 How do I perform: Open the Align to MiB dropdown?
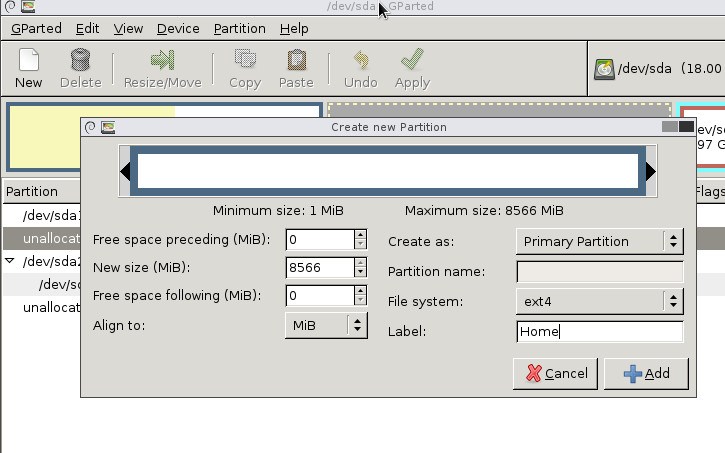point(326,325)
